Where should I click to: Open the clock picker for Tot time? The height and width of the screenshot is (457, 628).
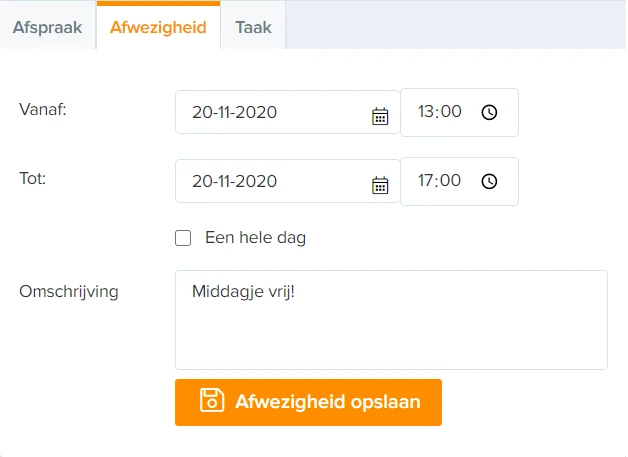pos(489,181)
